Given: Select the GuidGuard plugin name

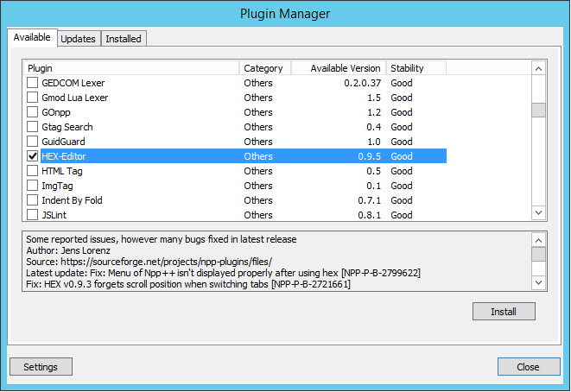Looking at the screenshot, I should click(x=63, y=142).
